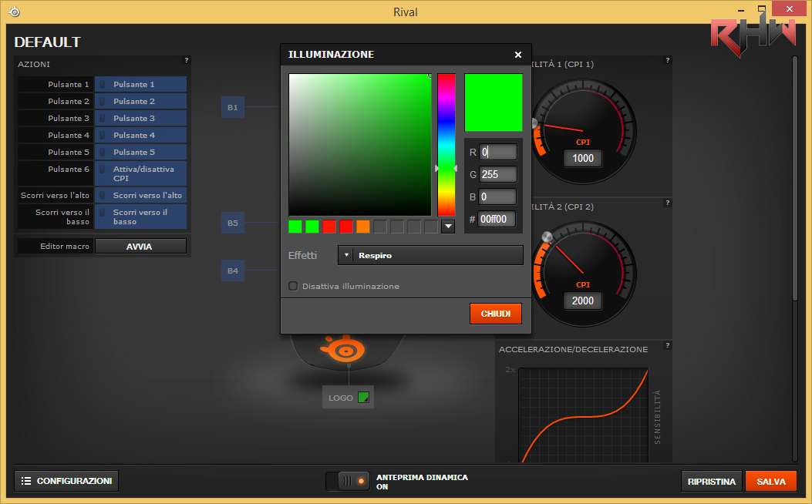812x504 pixels.
Task: Click the rainbow hue slider bar
Action: tap(446, 145)
